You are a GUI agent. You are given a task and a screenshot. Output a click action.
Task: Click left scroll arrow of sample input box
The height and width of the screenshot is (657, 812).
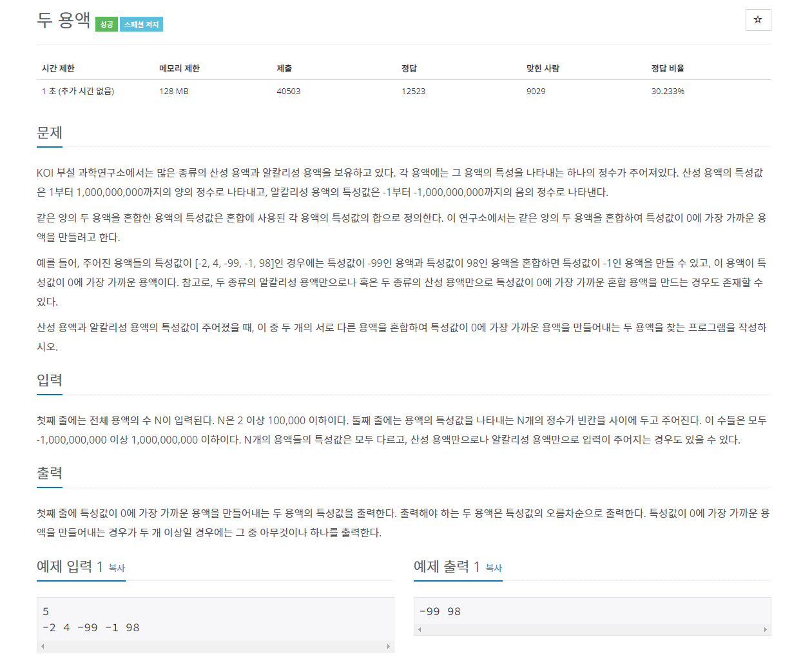tap(43, 646)
